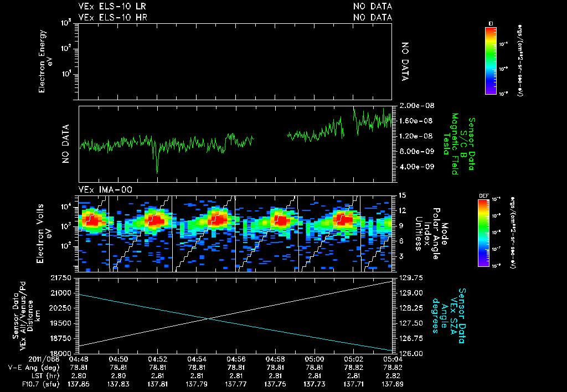Click the 'Electron Energy eV' axis label
This screenshot has height=392, width=567.
(x=44, y=61)
